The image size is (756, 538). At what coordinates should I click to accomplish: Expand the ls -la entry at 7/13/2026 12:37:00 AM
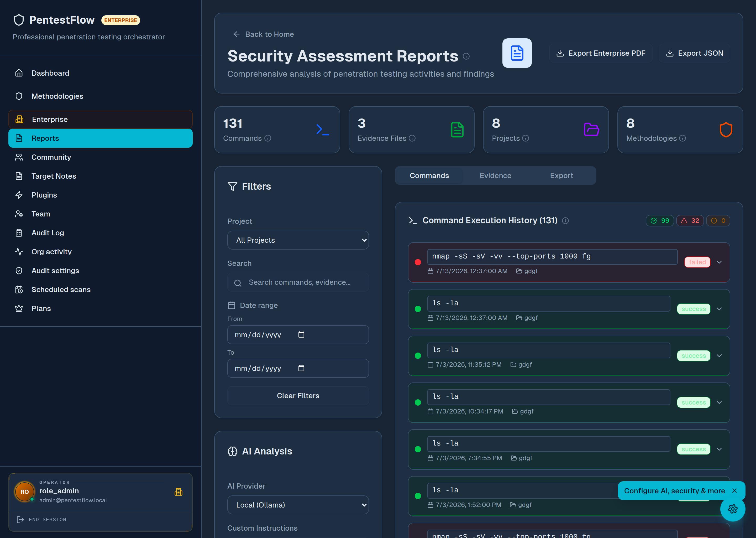click(x=719, y=309)
